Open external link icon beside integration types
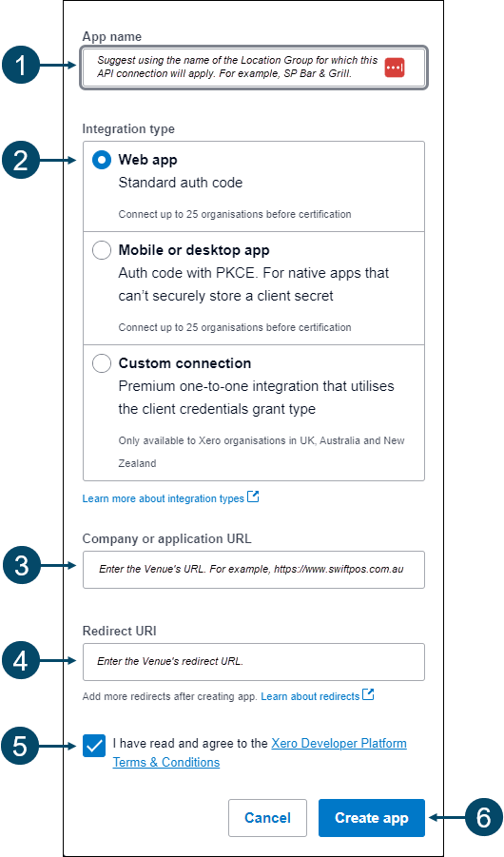 coord(253,497)
